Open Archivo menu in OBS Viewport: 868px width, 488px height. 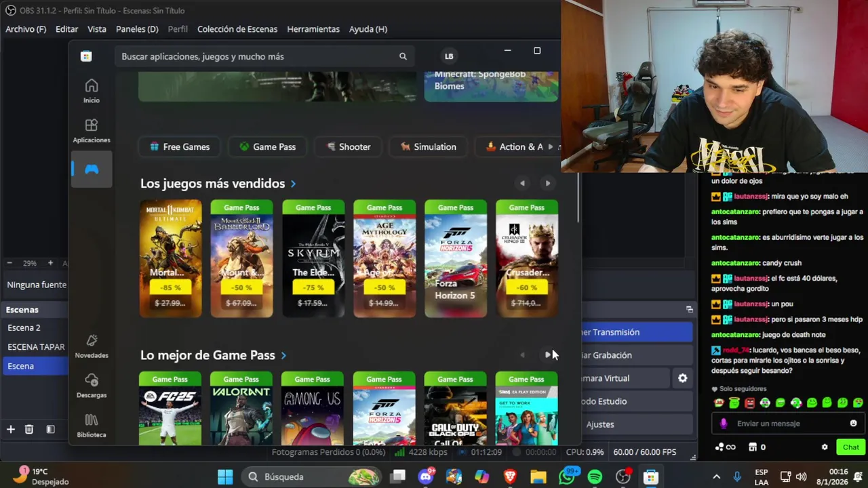coord(26,29)
